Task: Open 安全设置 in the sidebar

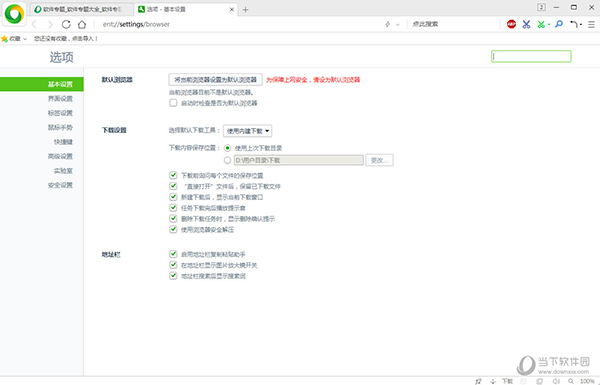Action: pyautogui.click(x=60, y=185)
